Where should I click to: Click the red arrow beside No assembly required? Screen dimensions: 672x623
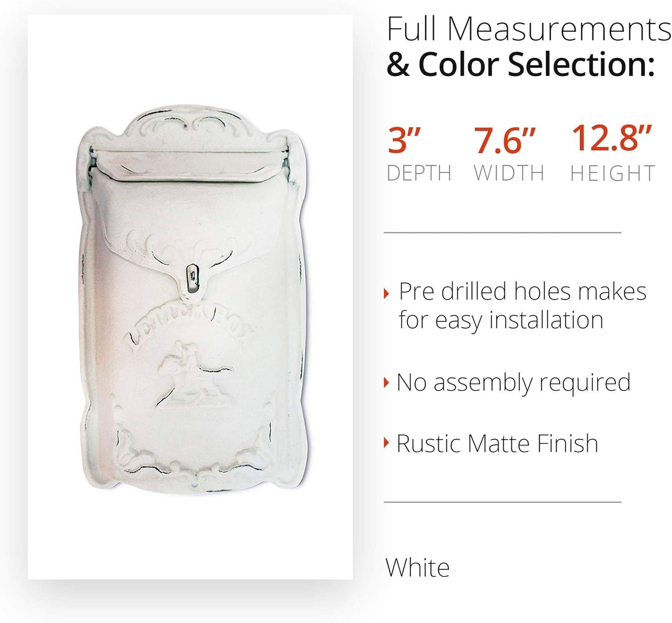click(387, 383)
